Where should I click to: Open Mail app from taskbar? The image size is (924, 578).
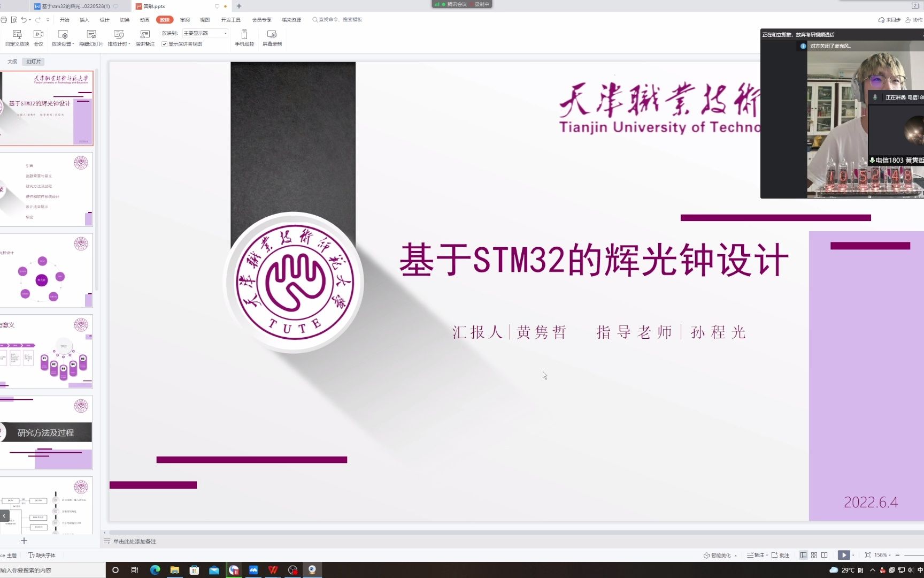click(214, 570)
